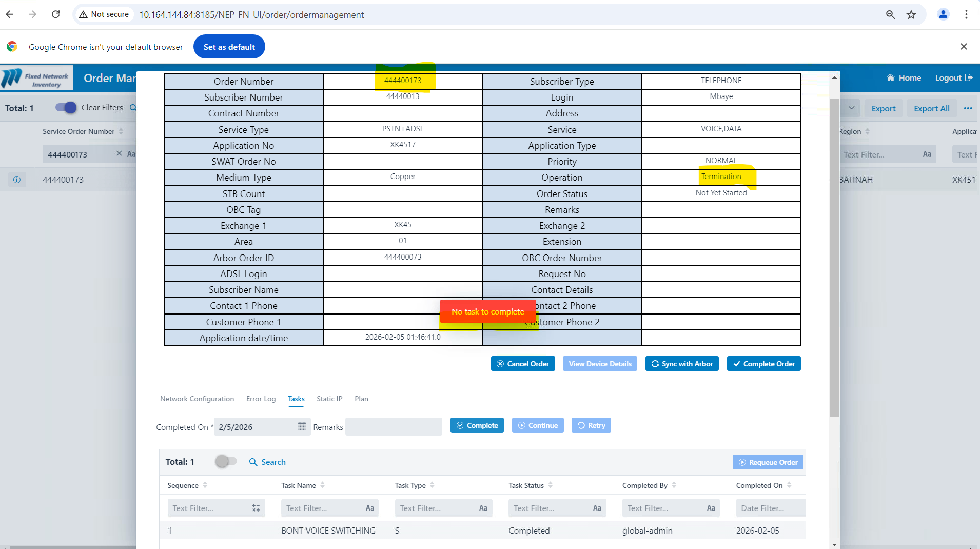
Task: Bookmark this page with the star icon
Action: click(x=911, y=15)
